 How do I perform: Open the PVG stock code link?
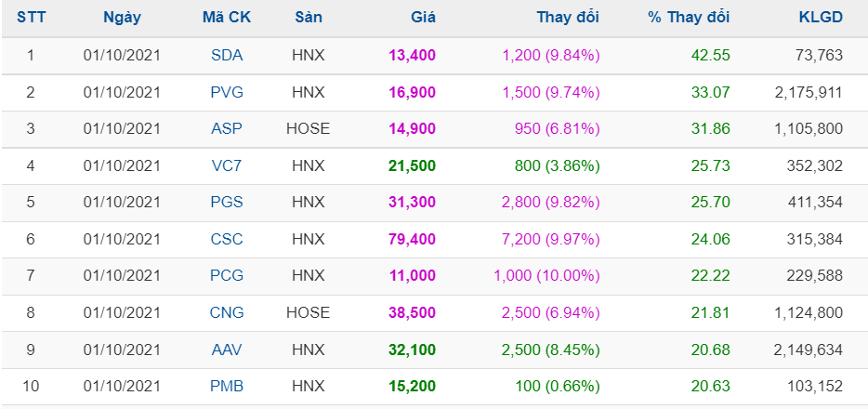(x=227, y=92)
